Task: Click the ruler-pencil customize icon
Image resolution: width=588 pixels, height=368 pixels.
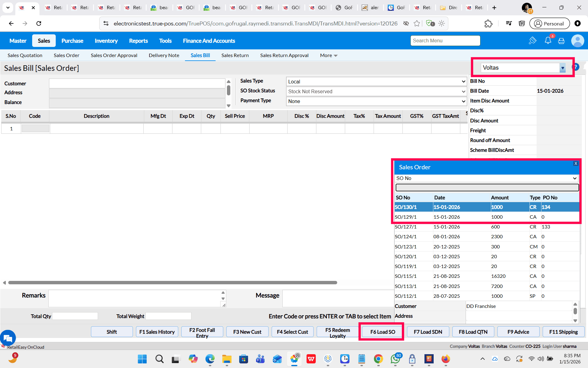Action: tap(533, 40)
